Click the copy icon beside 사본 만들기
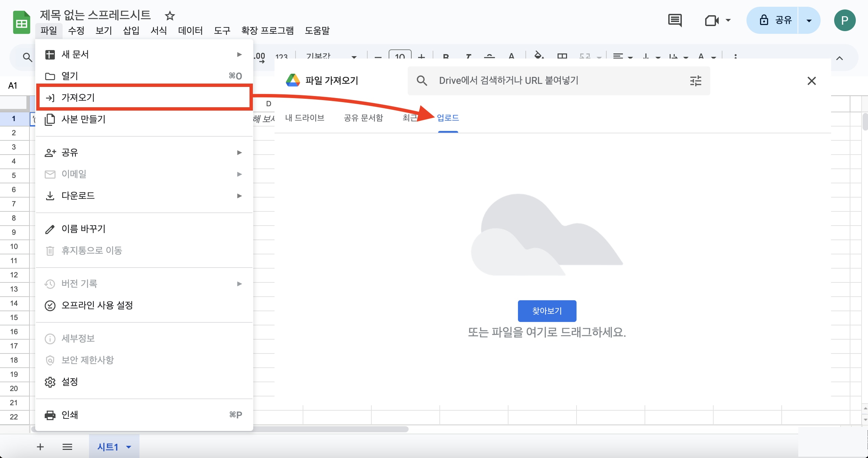This screenshot has width=868, height=458. pos(50,119)
